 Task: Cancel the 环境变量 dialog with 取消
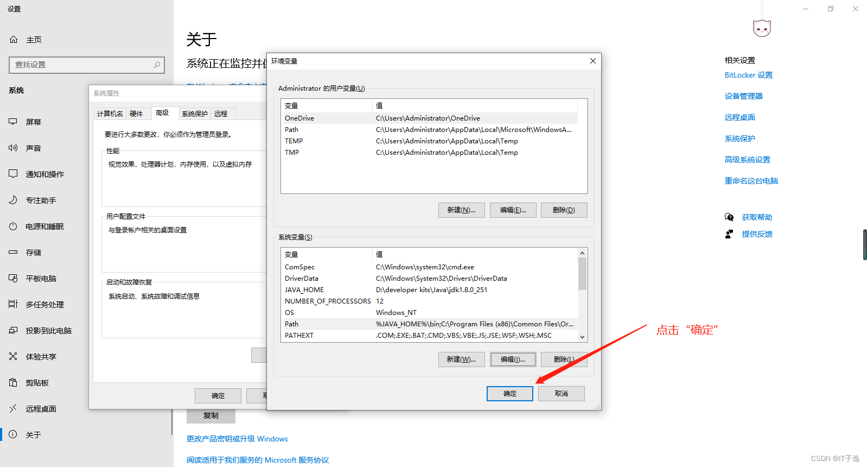(561, 394)
